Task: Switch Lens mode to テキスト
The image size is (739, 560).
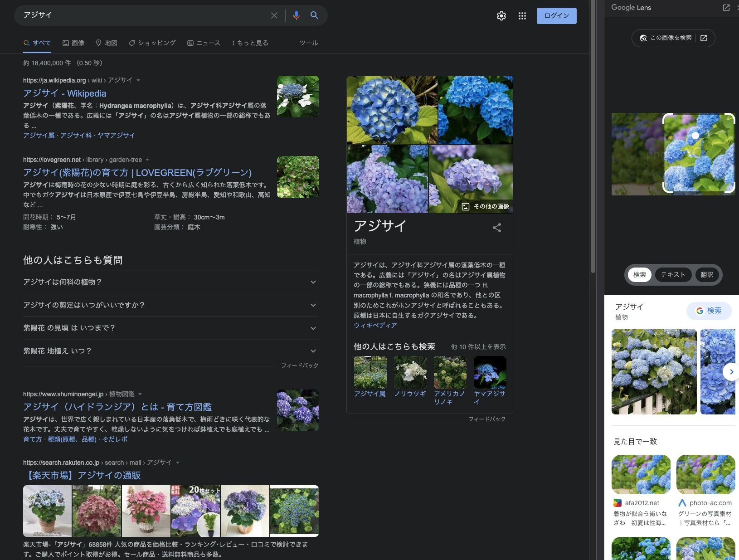Action: point(673,275)
